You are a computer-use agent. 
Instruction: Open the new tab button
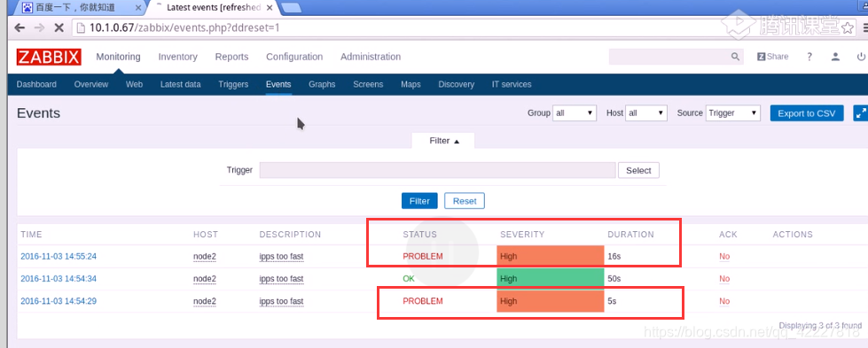pos(291,8)
